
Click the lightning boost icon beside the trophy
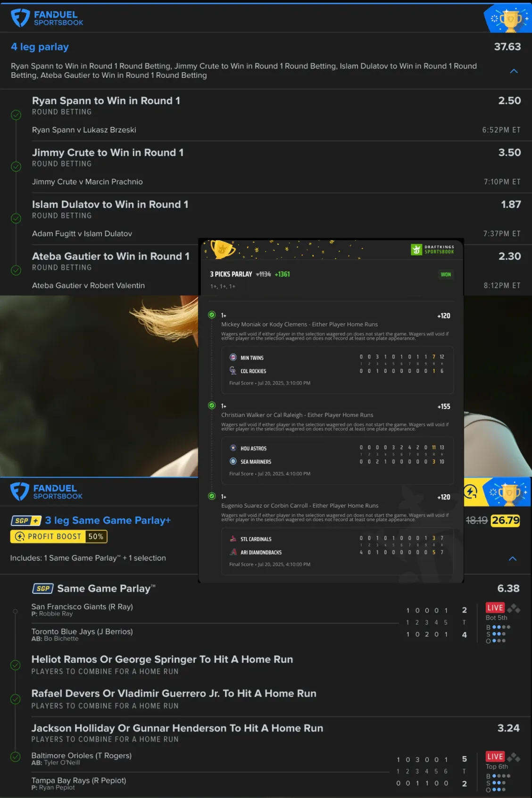point(471,492)
